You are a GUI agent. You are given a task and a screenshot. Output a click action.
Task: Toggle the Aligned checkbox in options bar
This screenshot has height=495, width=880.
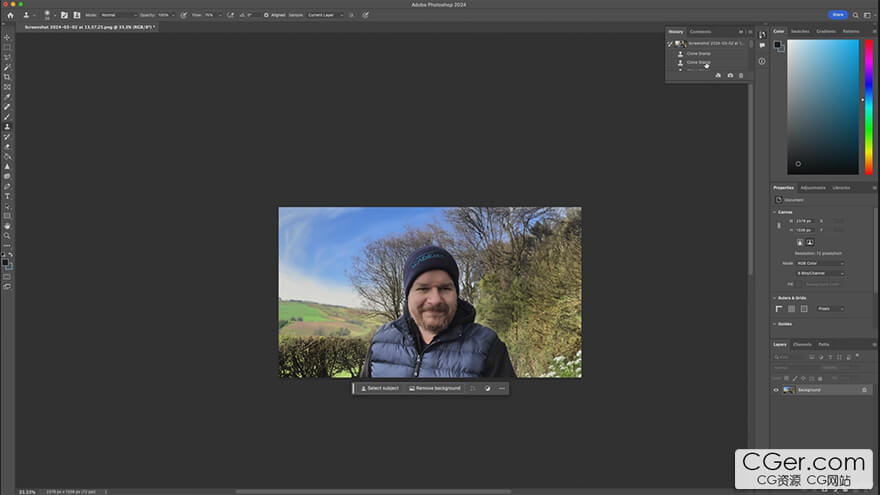pyautogui.click(x=266, y=15)
